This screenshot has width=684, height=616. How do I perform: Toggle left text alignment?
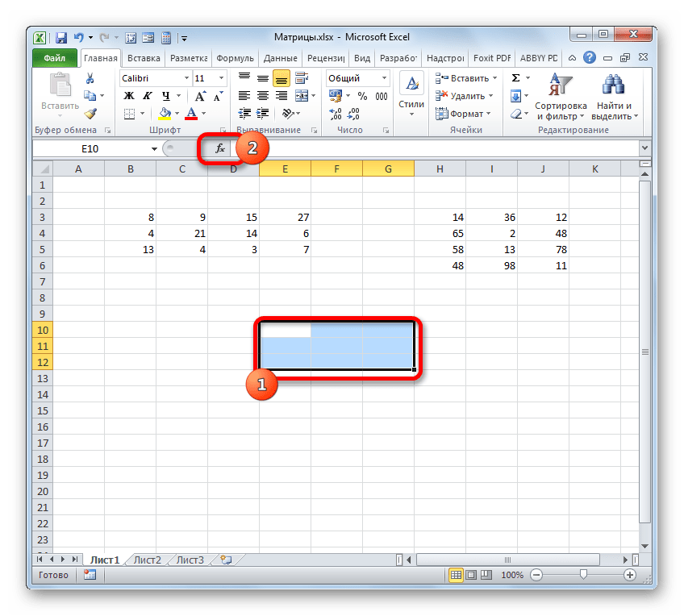pyautogui.click(x=244, y=95)
